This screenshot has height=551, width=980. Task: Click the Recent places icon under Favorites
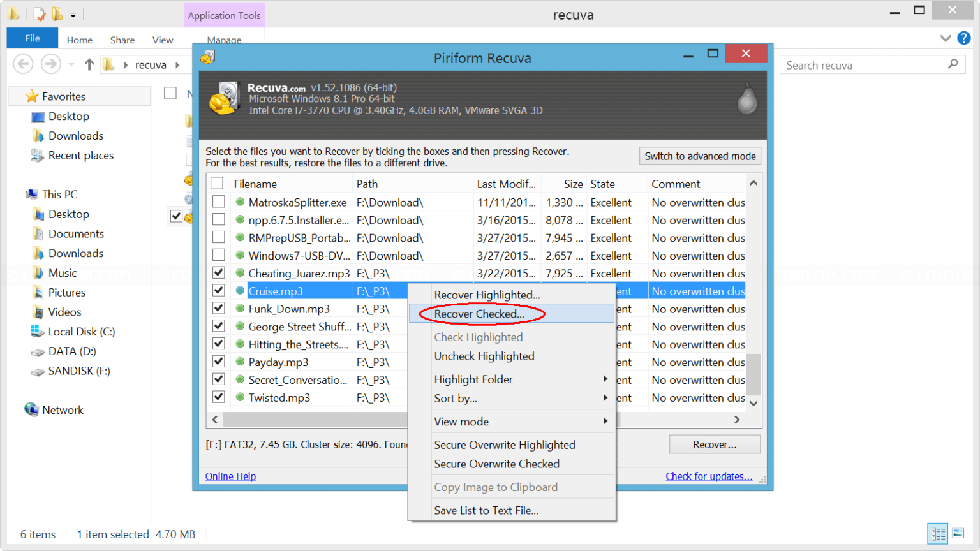coord(38,155)
